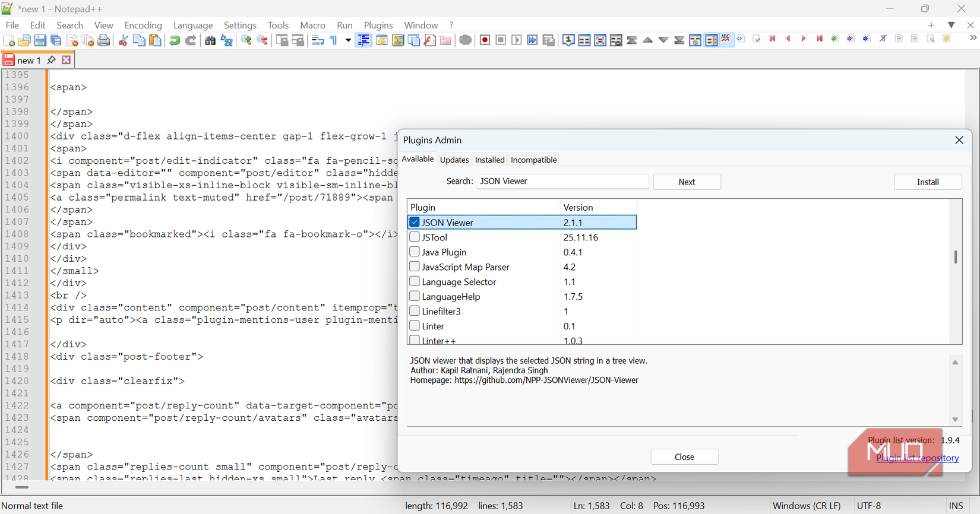The width and height of the screenshot is (980, 514).
Task: Click the Playback macro icon
Action: [x=517, y=40]
